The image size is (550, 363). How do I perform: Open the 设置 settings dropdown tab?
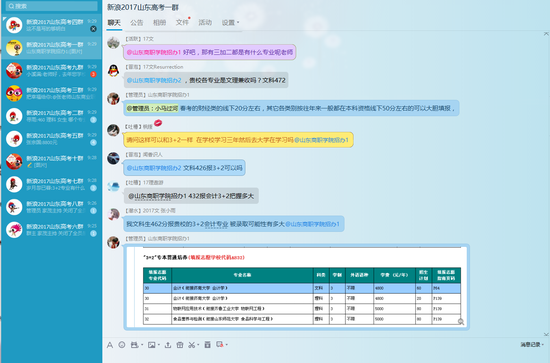[230, 23]
